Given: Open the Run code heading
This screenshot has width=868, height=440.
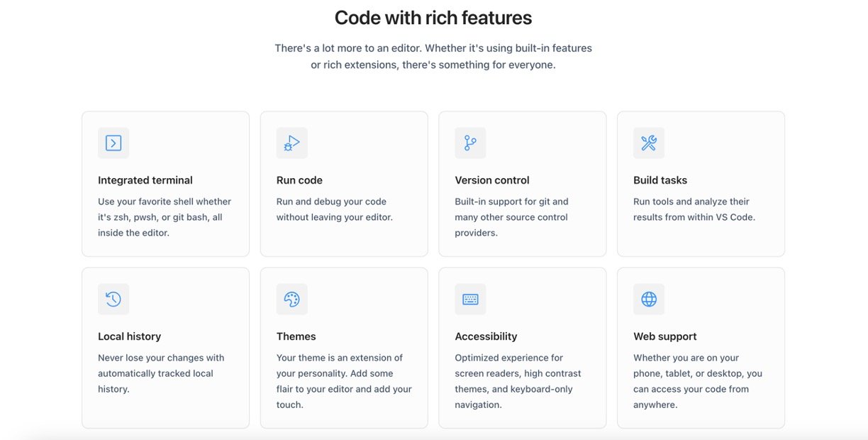Looking at the screenshot, I should point(299,180).
